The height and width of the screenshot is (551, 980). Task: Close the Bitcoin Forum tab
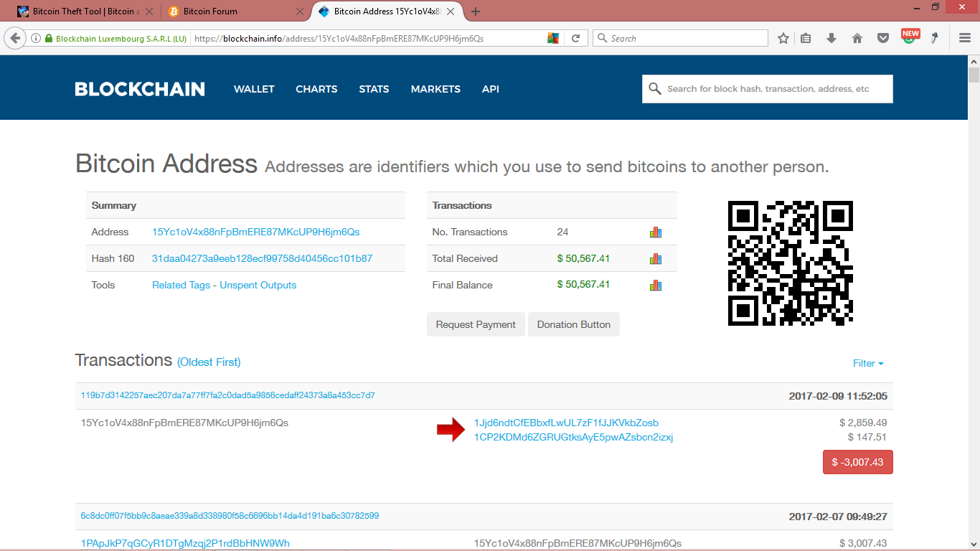301,11
